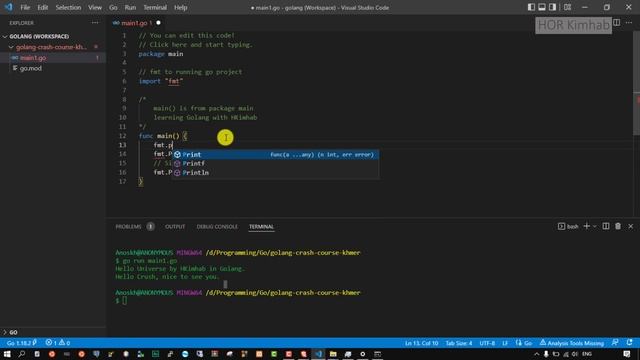
Task: Open File Explorer from the taskbar
Action: click(x=333, y=354)
